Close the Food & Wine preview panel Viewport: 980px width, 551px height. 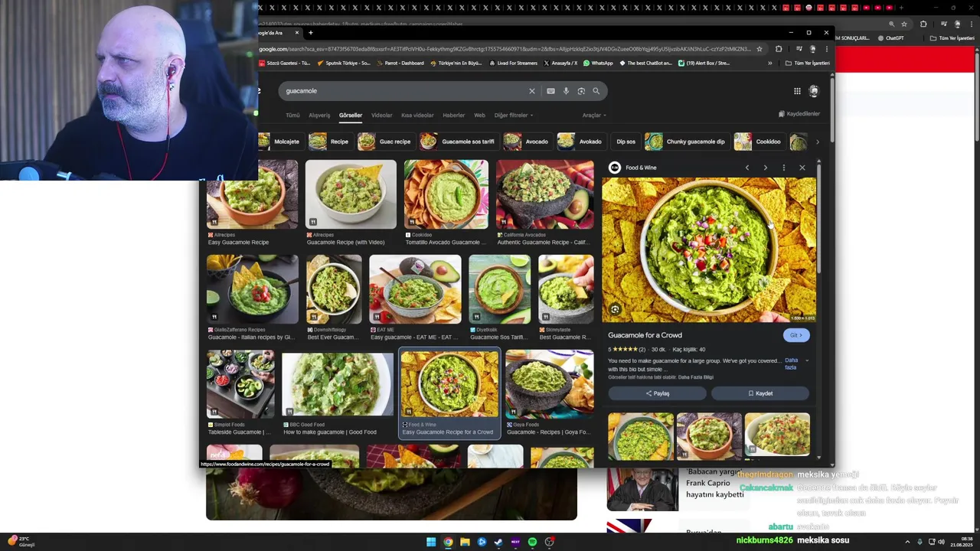[802, 168]
